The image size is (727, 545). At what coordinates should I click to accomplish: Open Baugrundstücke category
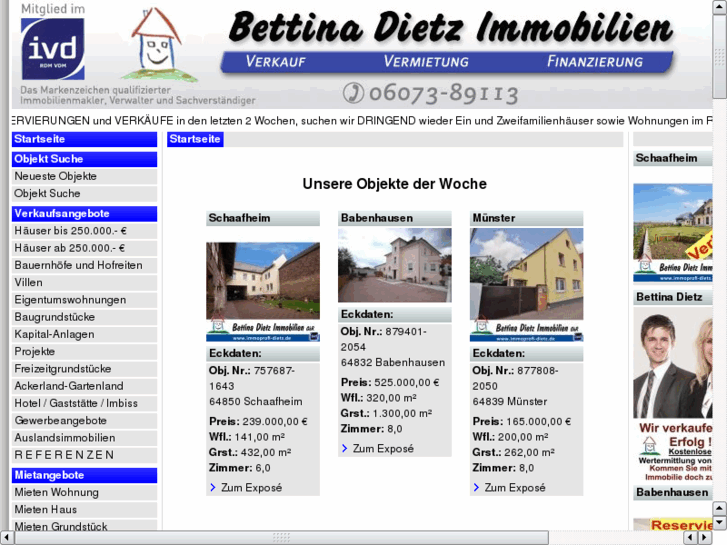pos(84,317)
